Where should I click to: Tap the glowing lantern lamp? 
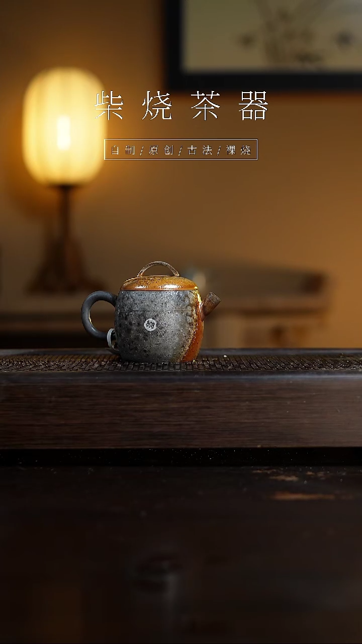(64, 127)
